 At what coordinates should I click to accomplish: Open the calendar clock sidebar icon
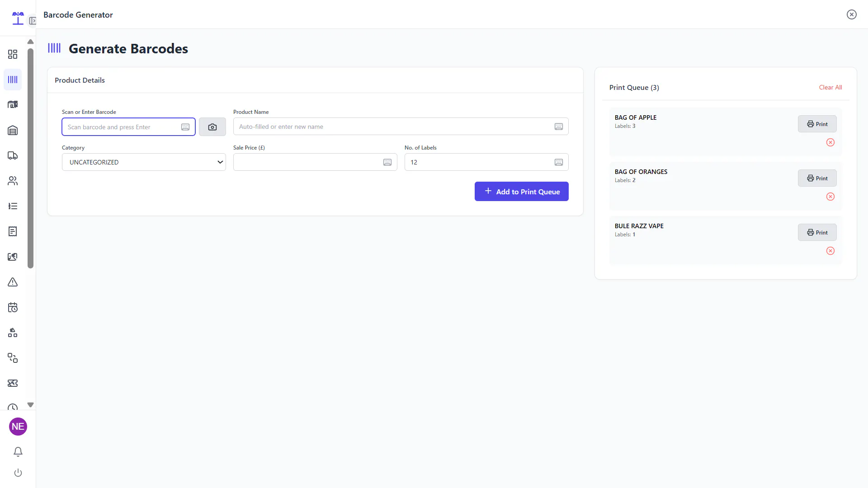point(13,307)
